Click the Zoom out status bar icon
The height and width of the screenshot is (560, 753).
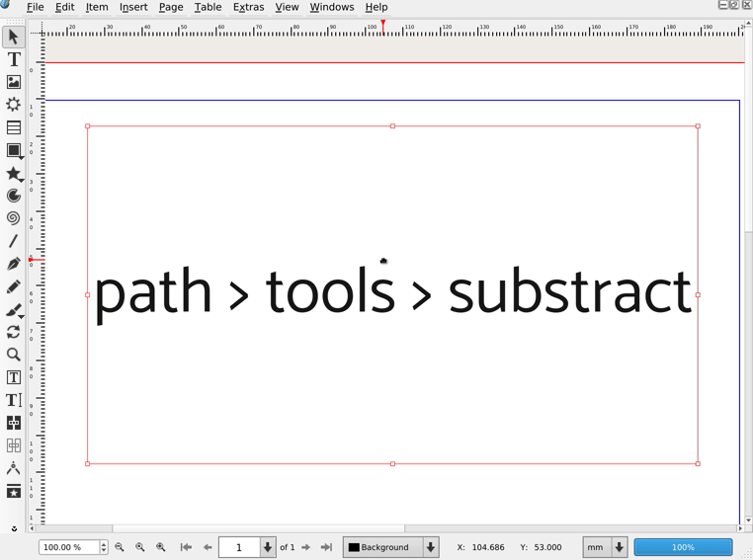pyautogui.click(x=120, y=547)
